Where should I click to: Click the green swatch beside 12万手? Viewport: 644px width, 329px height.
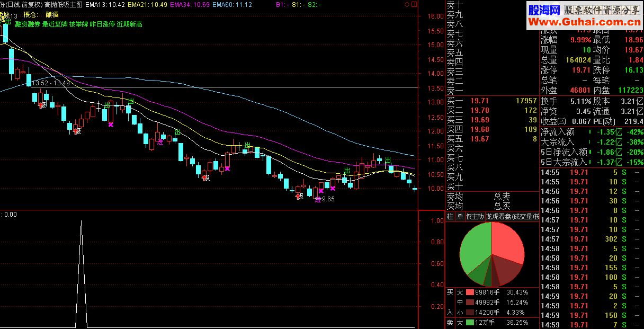coord(470,323)
